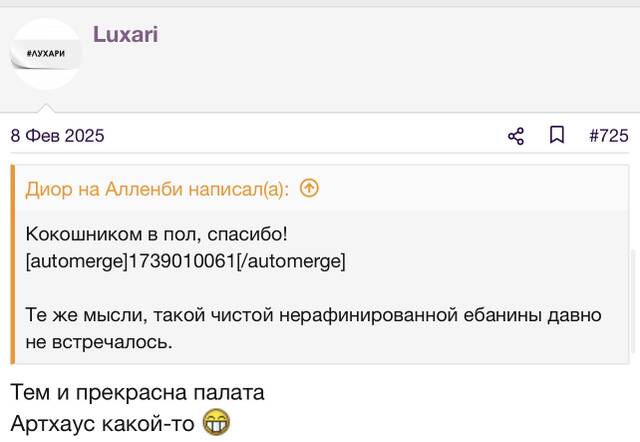Click the #725 post number link
640x442 pixels.
pyautogui.click(x=609, y=135)
